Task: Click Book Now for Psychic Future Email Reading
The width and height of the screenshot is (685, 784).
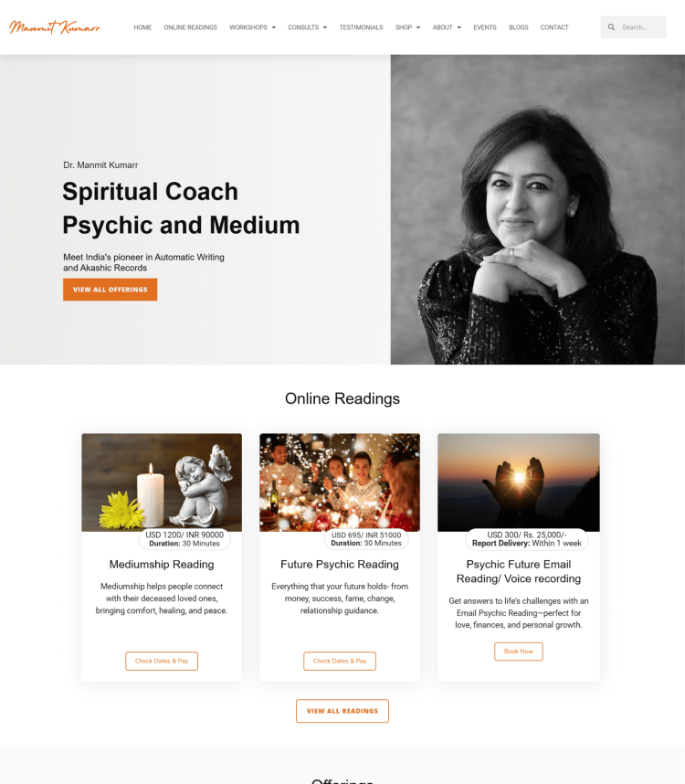Action: (518, 652)
